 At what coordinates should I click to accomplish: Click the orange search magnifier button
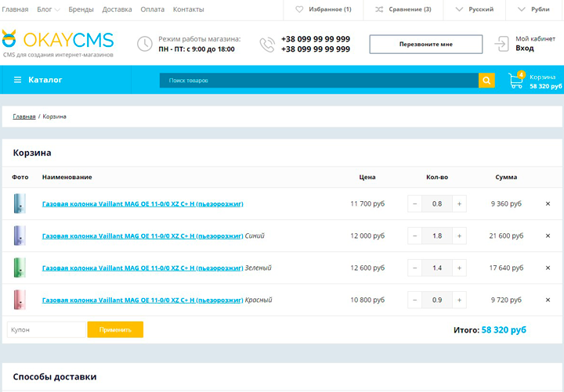coord(486,81)
